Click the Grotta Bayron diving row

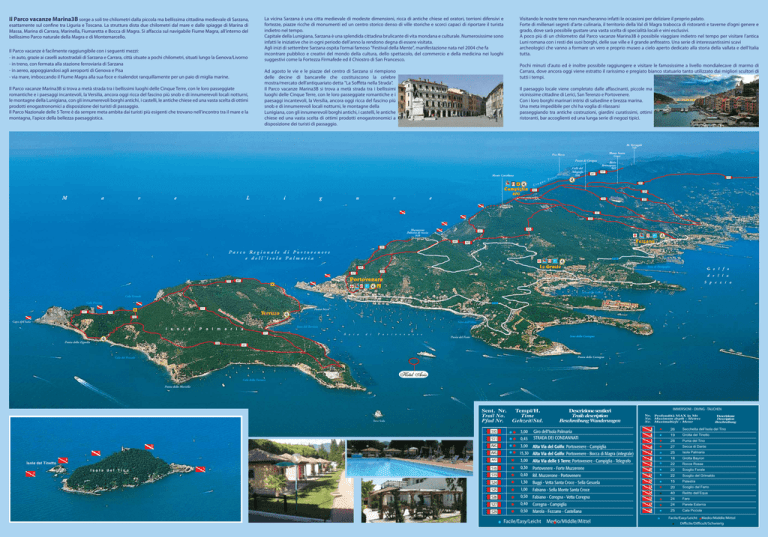click(698, 458)
